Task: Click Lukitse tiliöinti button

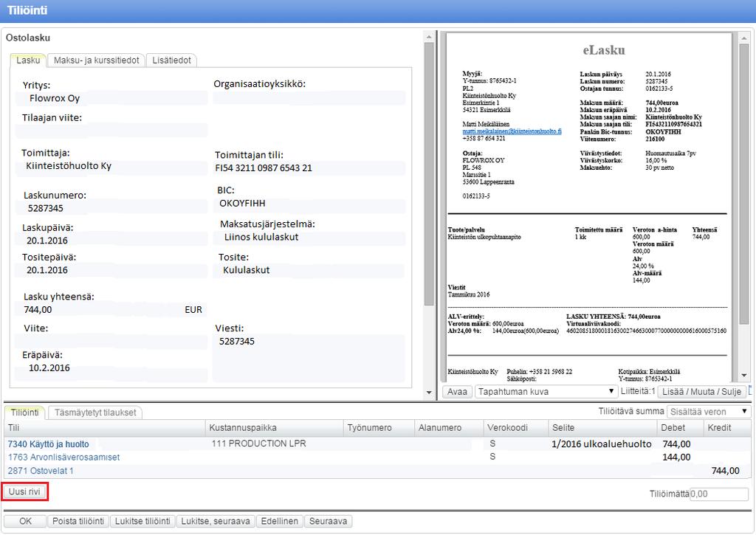Action: pyautogui.click(x=142, y=521)
